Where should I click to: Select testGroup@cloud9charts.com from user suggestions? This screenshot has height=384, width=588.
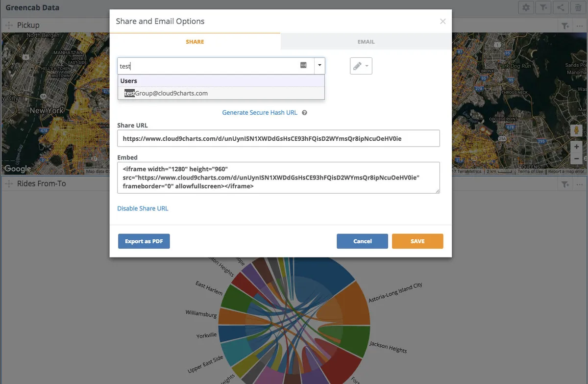point(166,93)
